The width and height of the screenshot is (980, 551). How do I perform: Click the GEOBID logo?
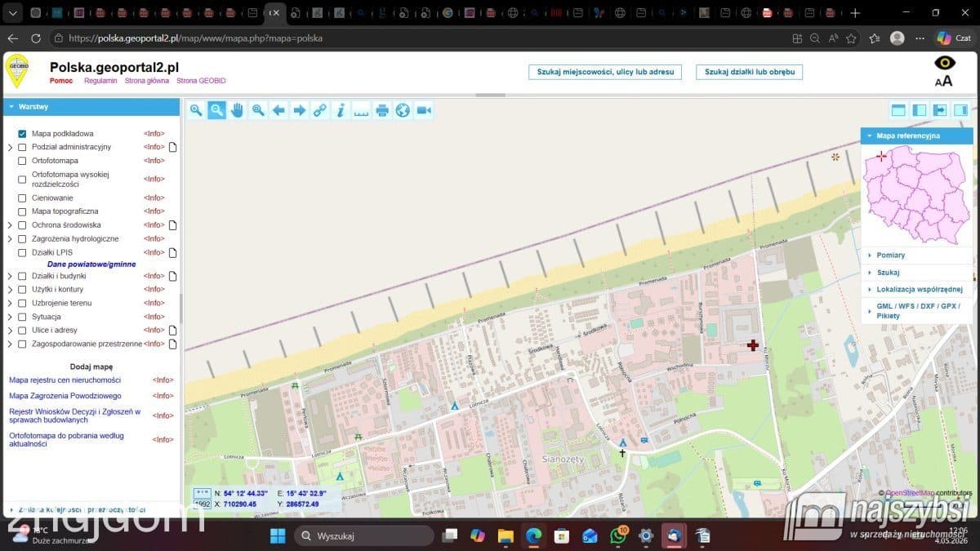(17, 71)
